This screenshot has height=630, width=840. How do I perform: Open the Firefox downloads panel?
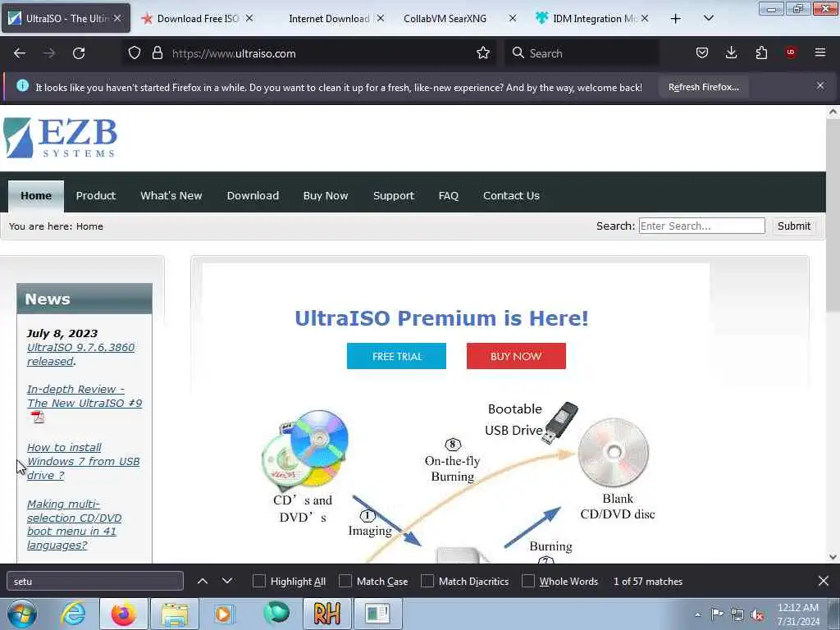[x=731, y=53]
